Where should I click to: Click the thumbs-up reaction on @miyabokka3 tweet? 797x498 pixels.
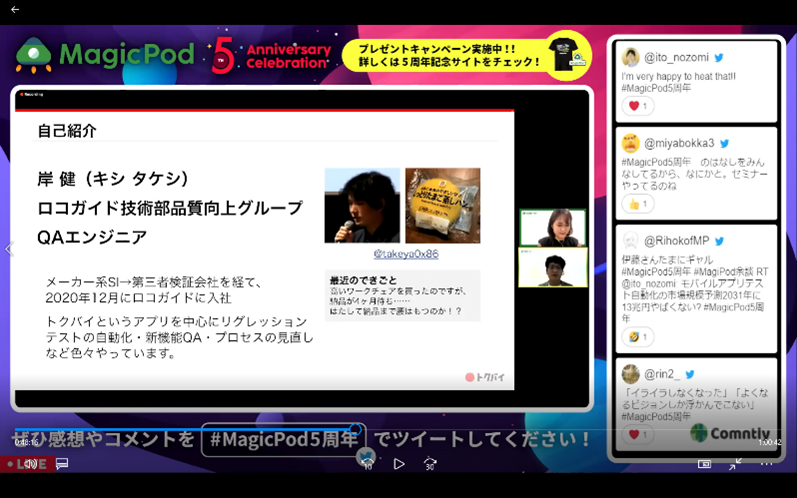point(637,204)
